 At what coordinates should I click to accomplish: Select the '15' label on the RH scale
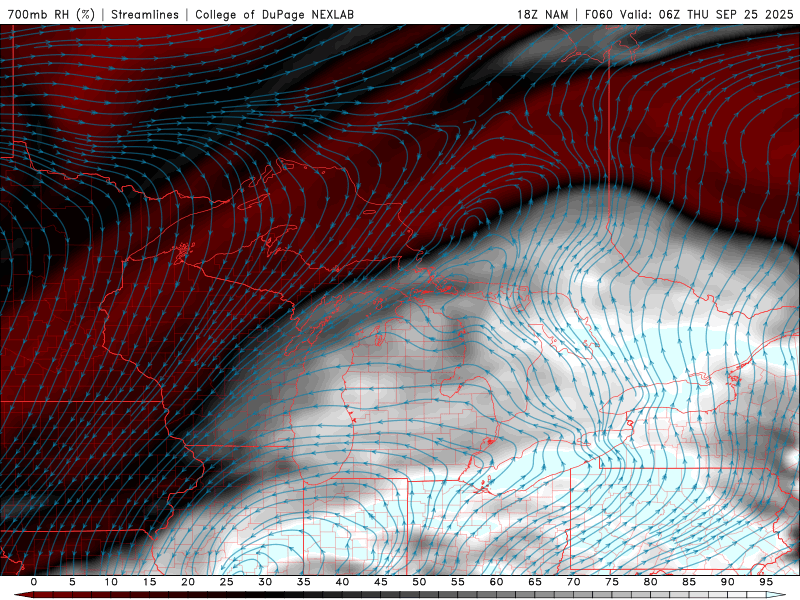click(149, 582)
